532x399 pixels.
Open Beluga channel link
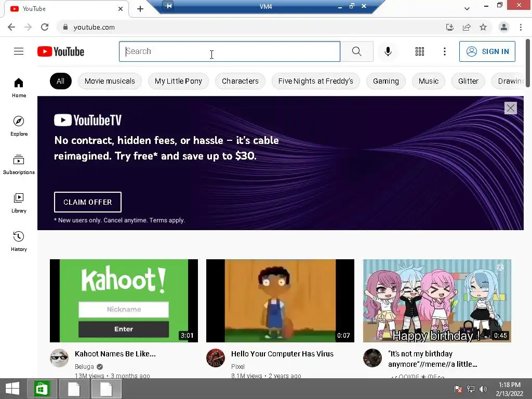coord(84,366)
